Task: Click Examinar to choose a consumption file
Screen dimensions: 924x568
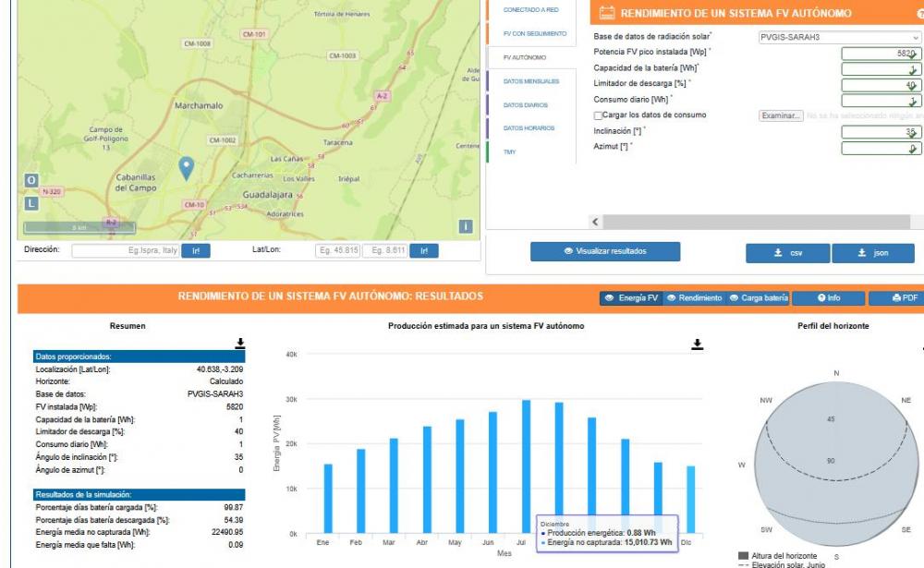Action: point(781,115)
